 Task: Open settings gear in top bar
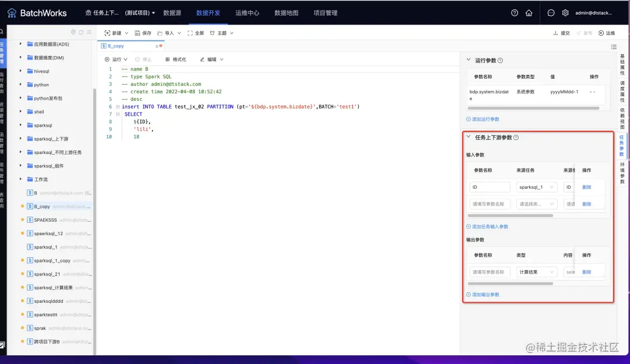pyautogui.click(x=565, y=13)
